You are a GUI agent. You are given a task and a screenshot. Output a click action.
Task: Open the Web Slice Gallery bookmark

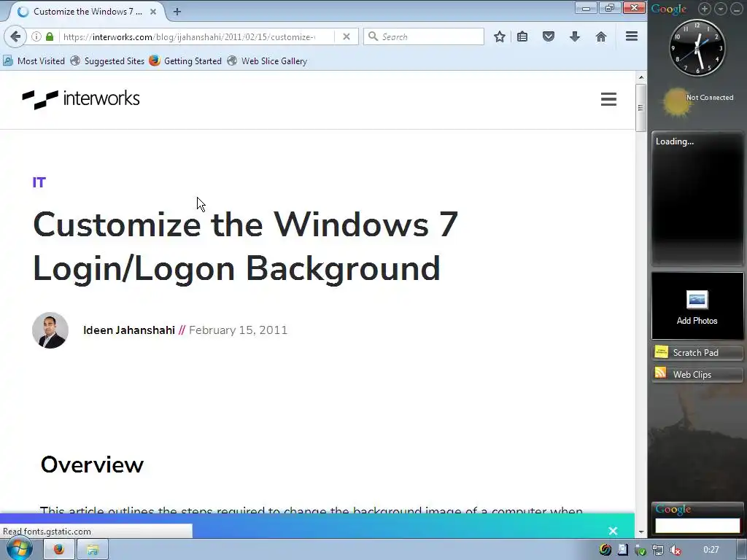click(267, 61)
